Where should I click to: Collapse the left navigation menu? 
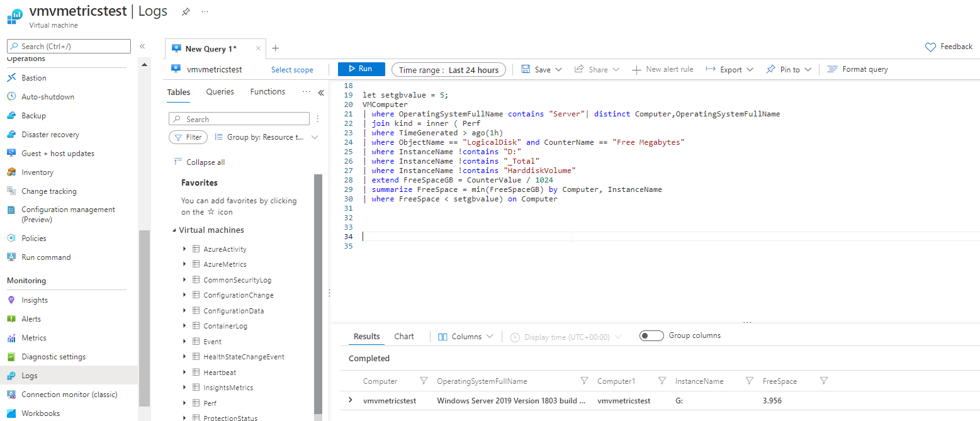pos(142,47)
